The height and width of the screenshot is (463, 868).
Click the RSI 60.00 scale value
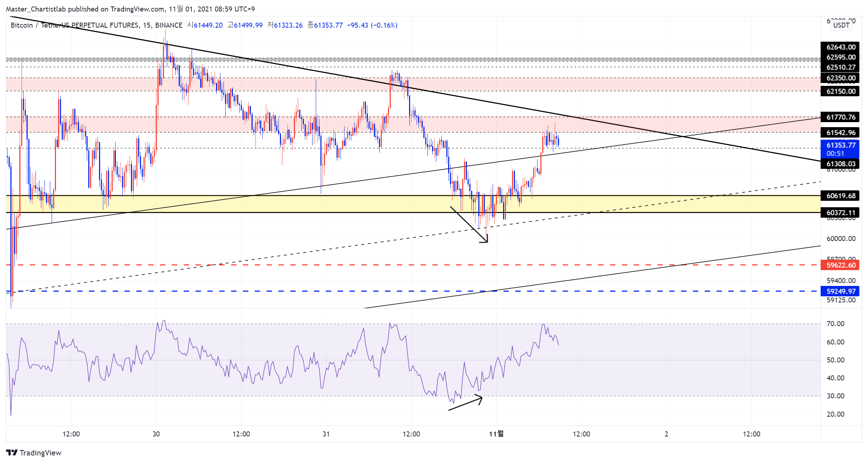click(835, 342)
